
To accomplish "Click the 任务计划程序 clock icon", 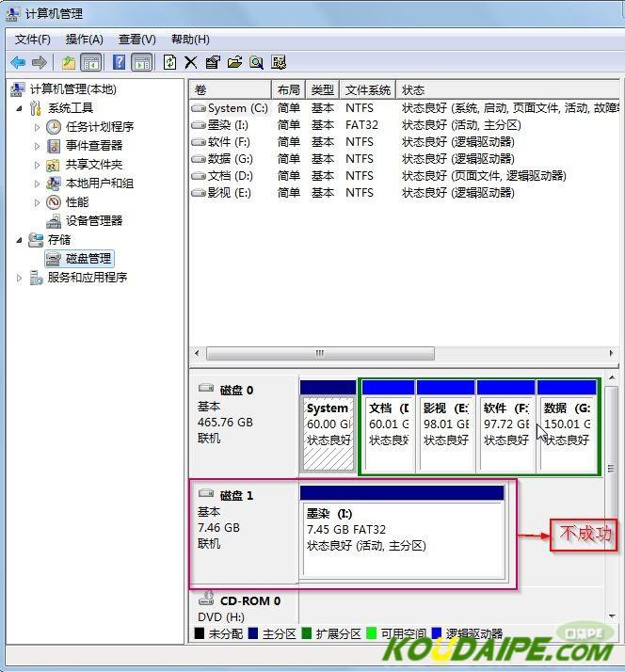I will pyautogui.click(x=54, y=127).
